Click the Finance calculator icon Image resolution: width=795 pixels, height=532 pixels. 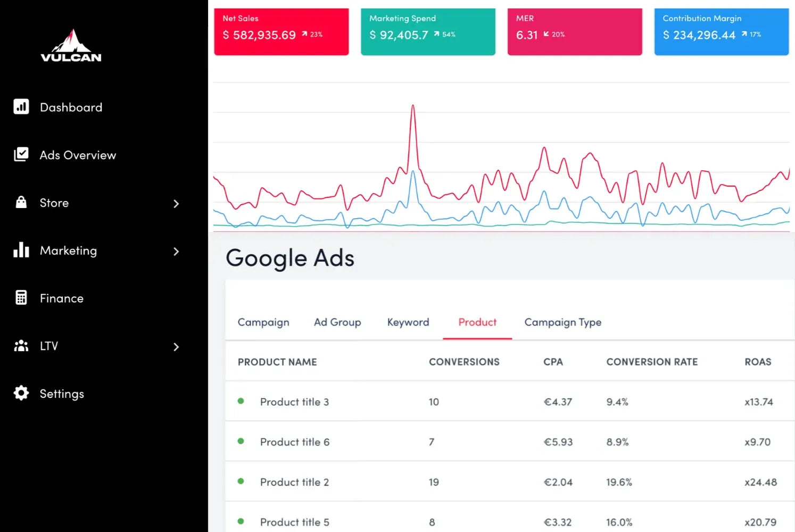(21, 298)
